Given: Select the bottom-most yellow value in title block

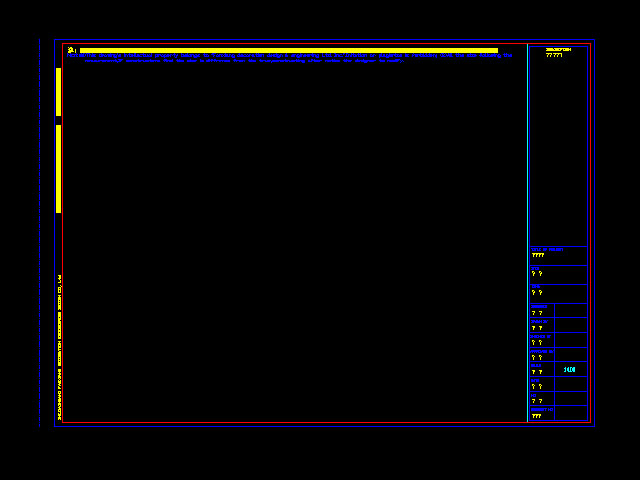Looking at the screenshot, I should coord(536,416).
